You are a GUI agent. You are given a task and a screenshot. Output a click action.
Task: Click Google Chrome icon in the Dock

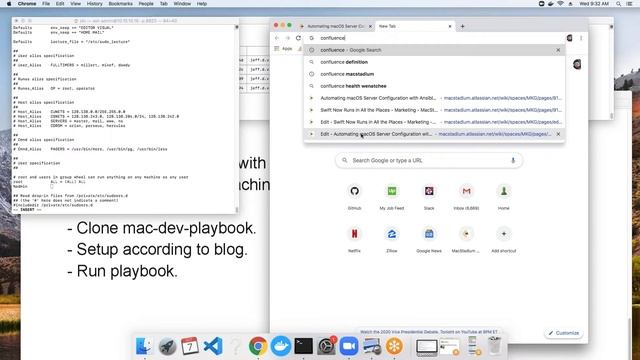[258, 346]
